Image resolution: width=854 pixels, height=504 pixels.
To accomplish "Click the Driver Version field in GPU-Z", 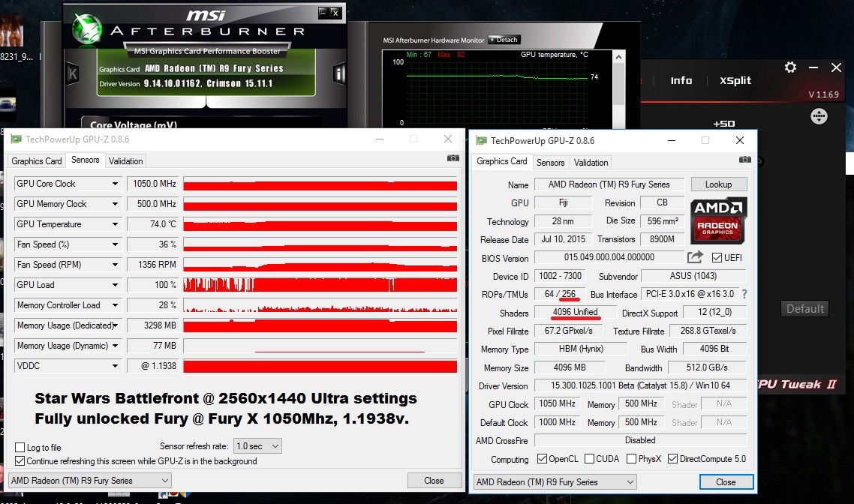I will tap(641, 385).
